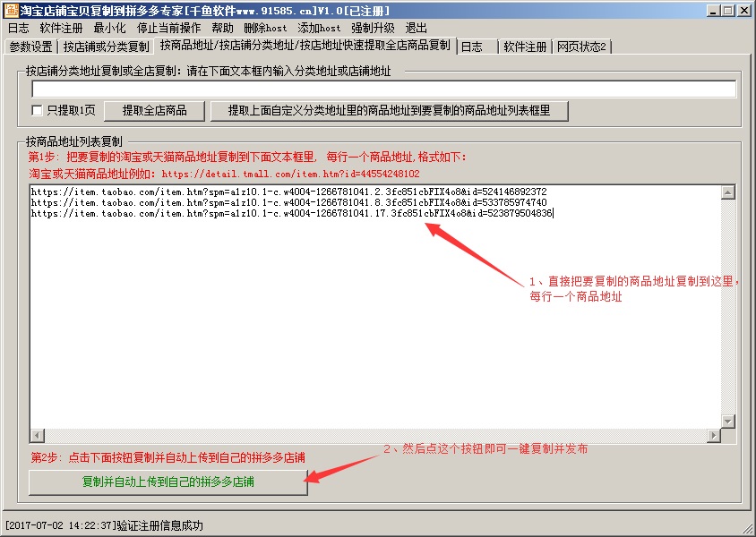This screenshot has height=537, width=756.
Task: Click the horizontal scrollbar left arrow
Action: (37, 436)
